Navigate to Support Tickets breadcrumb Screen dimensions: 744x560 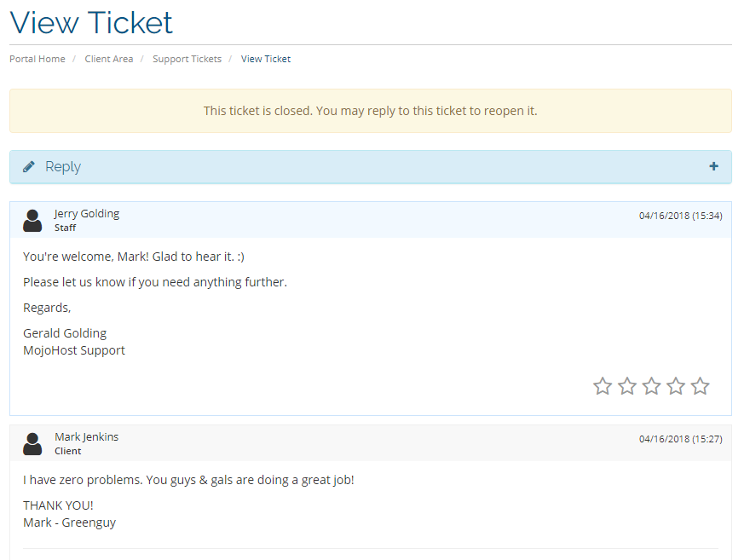click(x=187, y=59)
